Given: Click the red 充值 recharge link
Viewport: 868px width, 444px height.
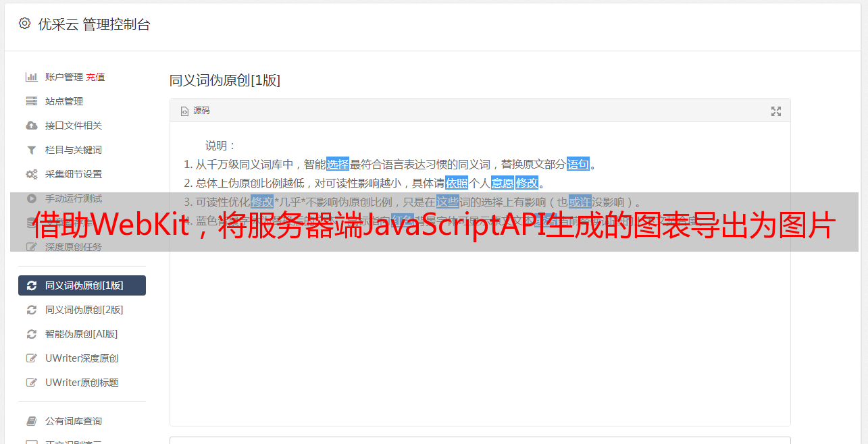Looking at the screenshot, I should point(95,77).
